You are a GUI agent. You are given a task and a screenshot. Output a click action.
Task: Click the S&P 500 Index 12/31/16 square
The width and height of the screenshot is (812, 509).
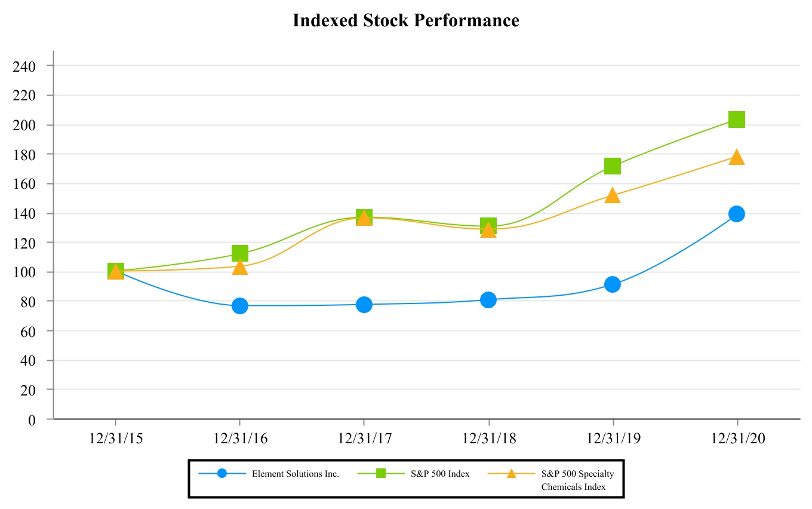click(240, 253)
